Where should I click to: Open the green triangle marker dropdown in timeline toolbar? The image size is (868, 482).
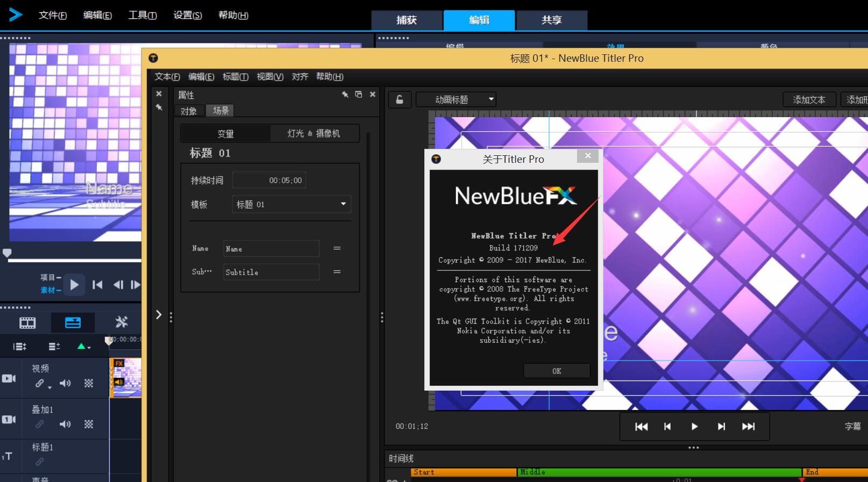click(83, 347)
